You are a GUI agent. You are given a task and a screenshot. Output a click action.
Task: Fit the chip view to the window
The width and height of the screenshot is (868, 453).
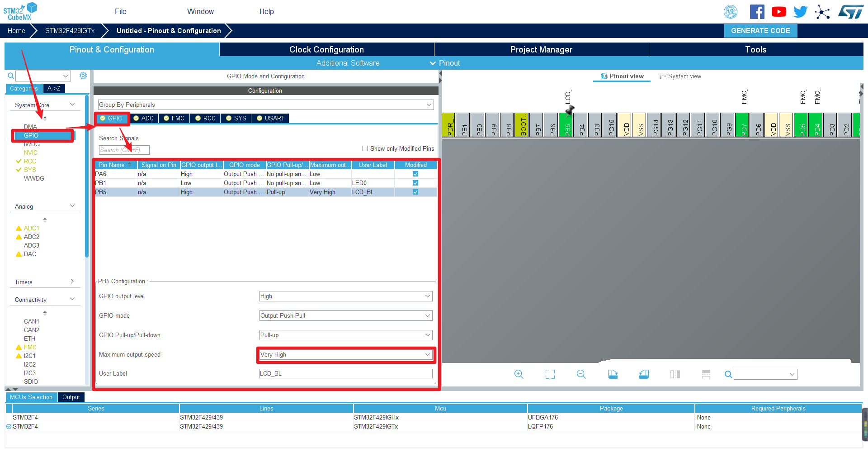(550, 374)
